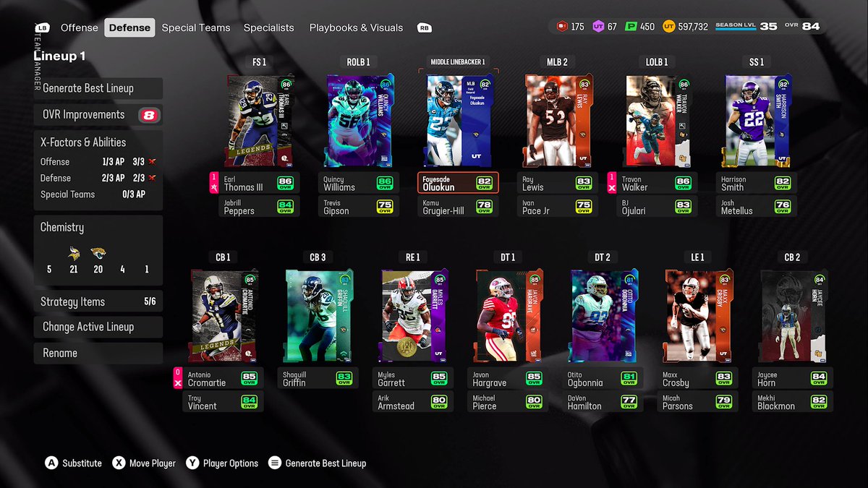
Task: Open the Special Teams tab
Action: (196, 27)
